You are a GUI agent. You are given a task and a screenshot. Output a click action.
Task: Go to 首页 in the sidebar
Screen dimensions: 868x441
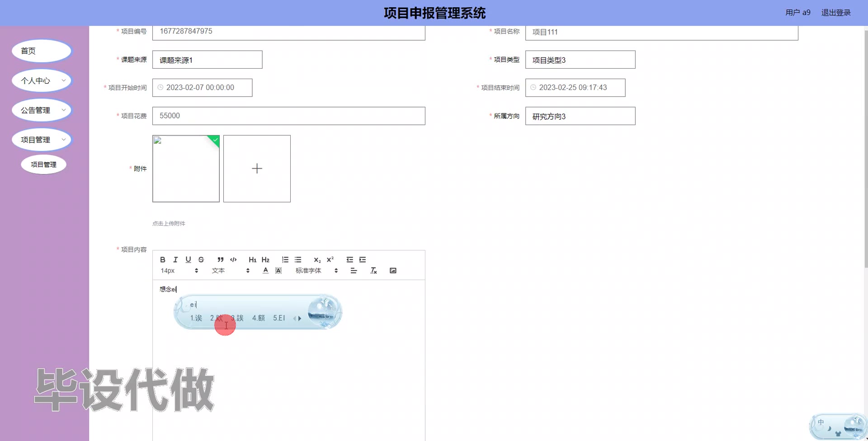[42, 51]
